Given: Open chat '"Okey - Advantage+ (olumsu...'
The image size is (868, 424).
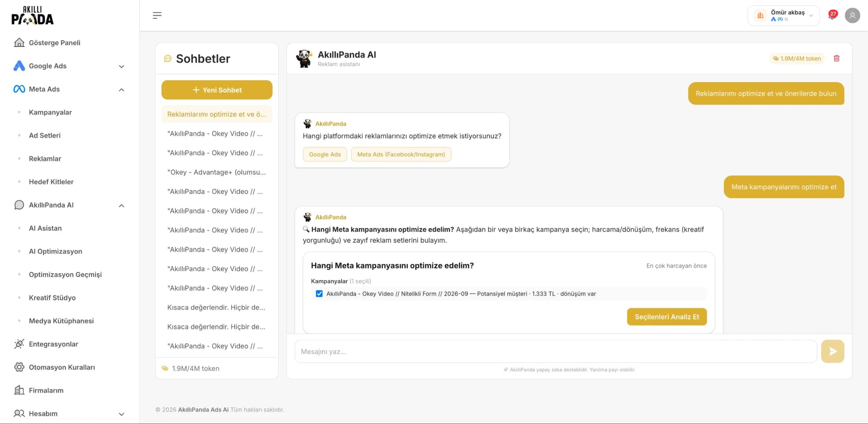Looking at the screenshot, I should click(x=217, y=172).
